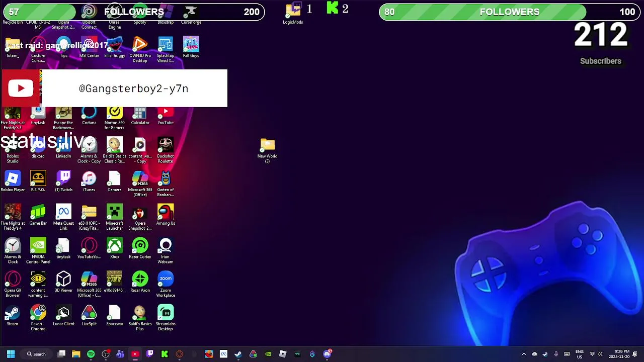Open Lunar Client desktop shortcut
Image resolution: width=644 pixels, height=362 pixels.
coord(63,316)
